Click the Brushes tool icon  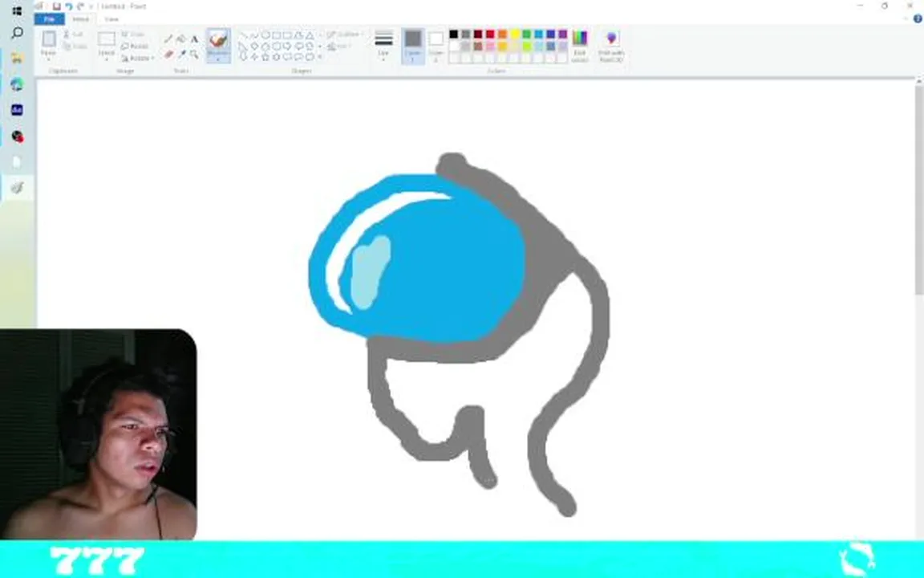point(218,40)
